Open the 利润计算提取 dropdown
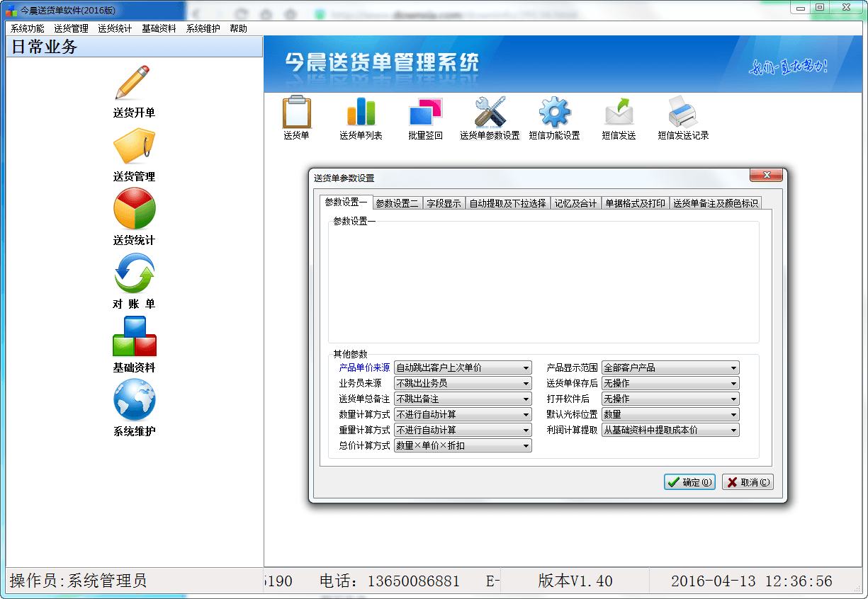Screen dimensions: 868x599 (733, 430)
